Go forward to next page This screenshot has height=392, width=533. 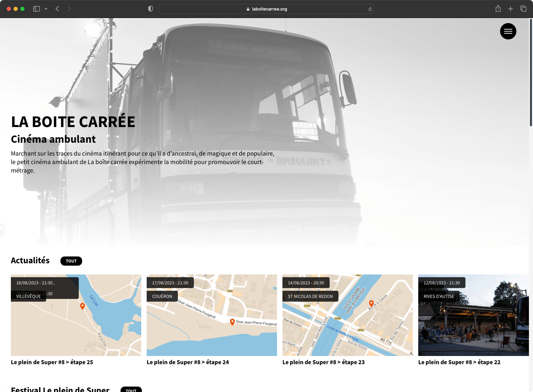[69, 9]
